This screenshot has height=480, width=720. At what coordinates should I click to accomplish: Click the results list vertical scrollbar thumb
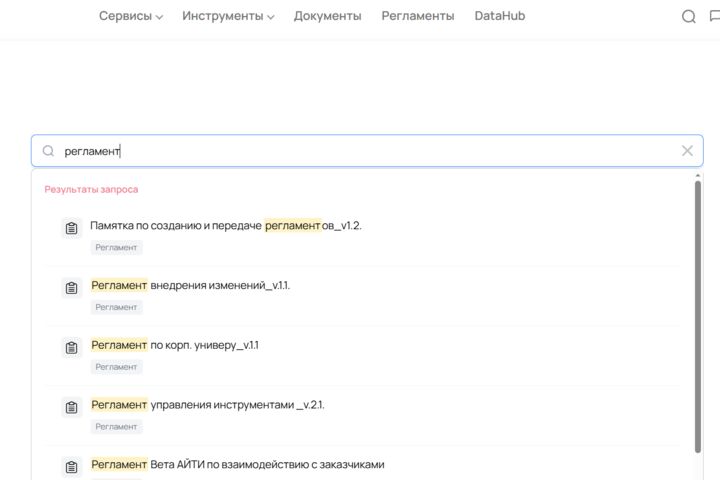pos(698,317)
